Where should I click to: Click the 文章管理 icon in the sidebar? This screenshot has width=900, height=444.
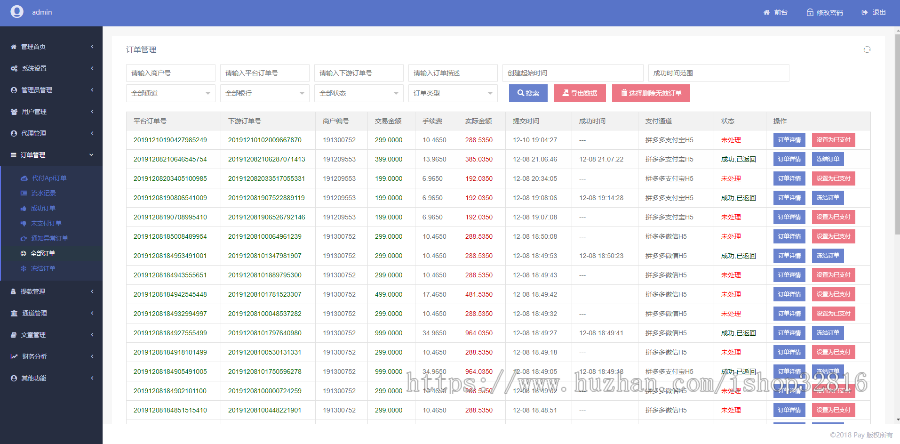(x=13, y=335)
